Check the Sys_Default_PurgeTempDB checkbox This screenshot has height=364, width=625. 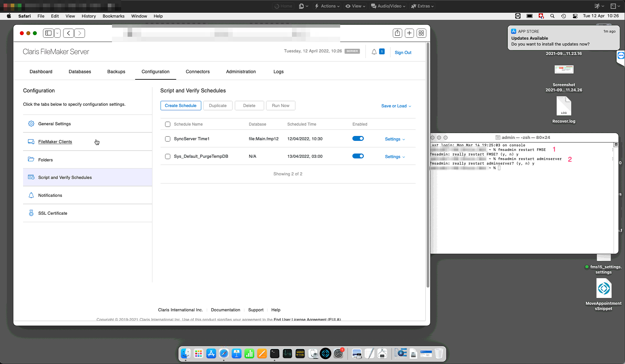(x=168, y=156)
